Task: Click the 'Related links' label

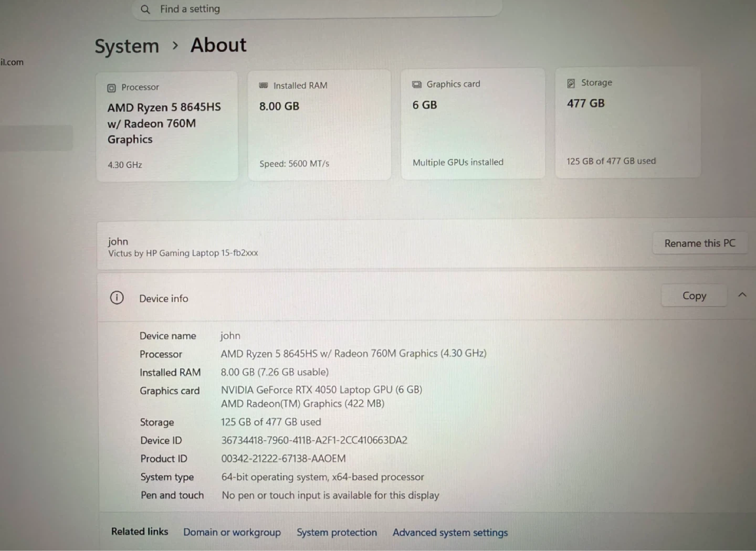Action: pos(140,532)
